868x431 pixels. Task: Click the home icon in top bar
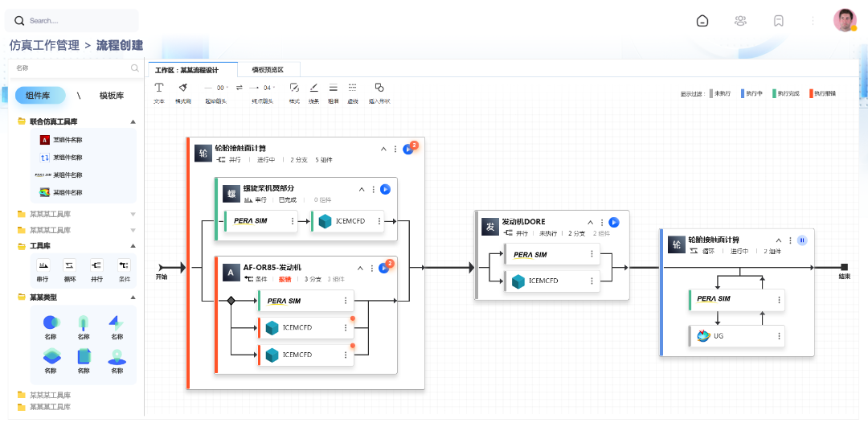(x=702, y=21)
